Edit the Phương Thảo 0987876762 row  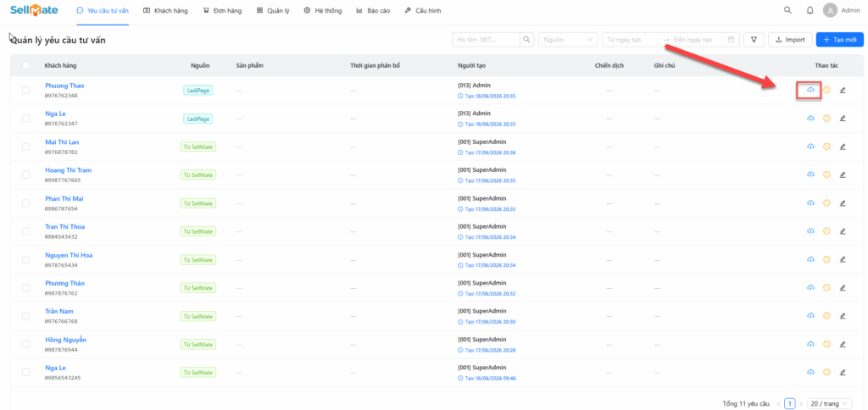(x=843, y=288)
